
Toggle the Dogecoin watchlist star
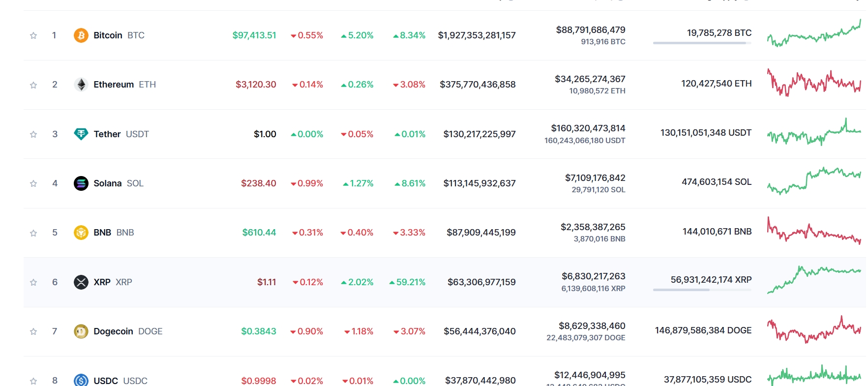(33, 331)
